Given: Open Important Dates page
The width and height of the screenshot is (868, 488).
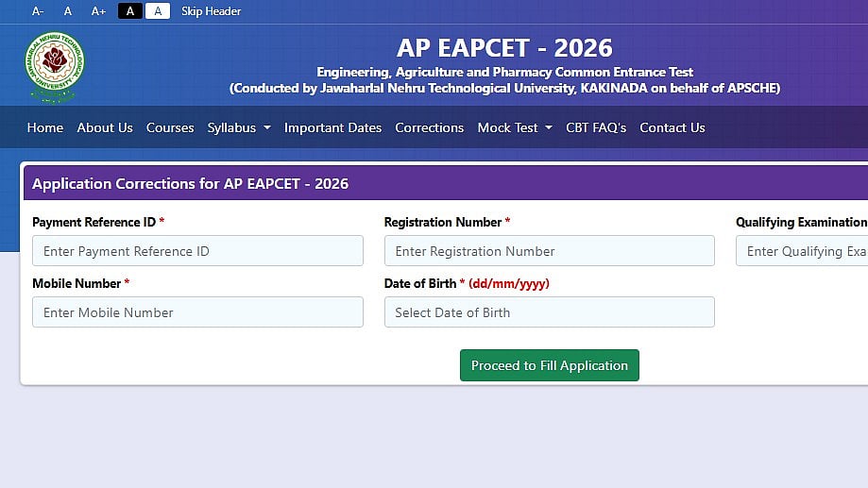Looking at the screenshot, I should pos(332,127).
